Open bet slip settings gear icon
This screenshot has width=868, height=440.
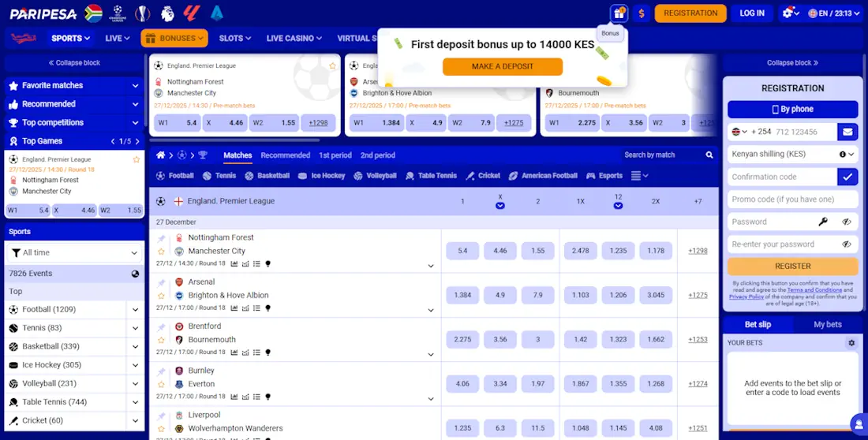851,342
